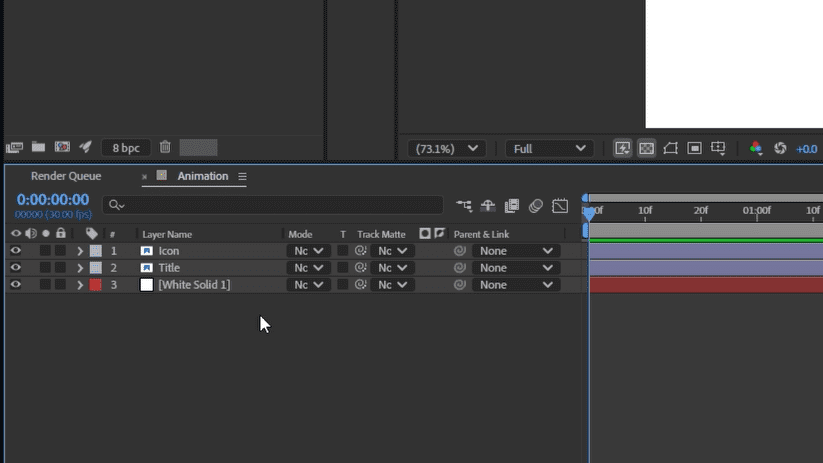Toggle Preserve Transparency for Title layer
The width and height of the screenshot is (823, 463).
tap(343, 268)
